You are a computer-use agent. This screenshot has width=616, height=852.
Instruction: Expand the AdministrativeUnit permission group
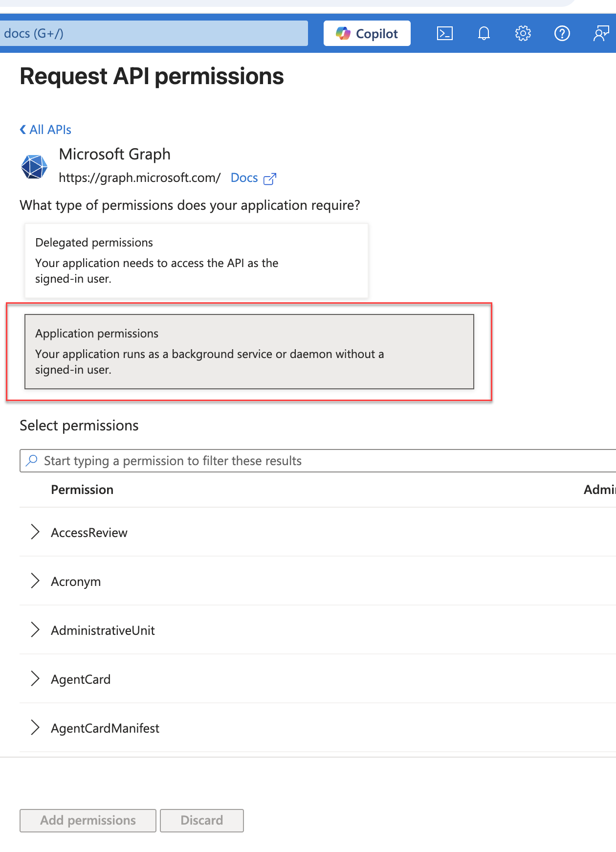35,630
